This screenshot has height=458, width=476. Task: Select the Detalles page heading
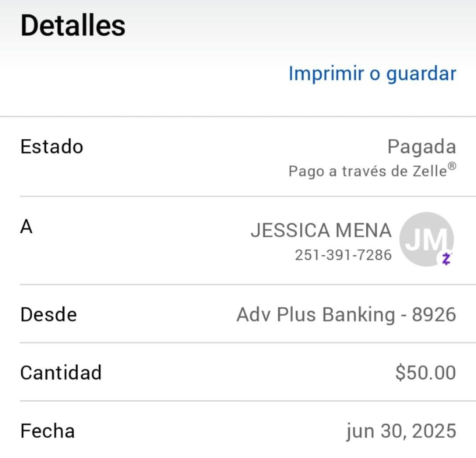point(73,25)
